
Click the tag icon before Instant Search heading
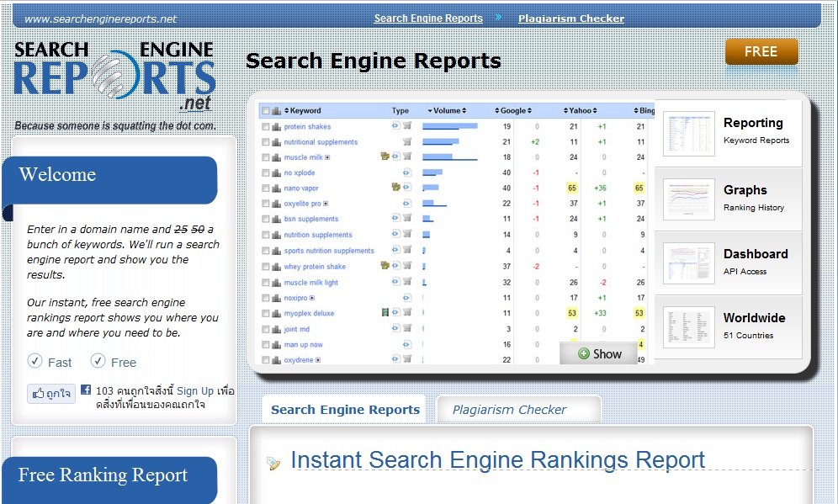[273, 464]
